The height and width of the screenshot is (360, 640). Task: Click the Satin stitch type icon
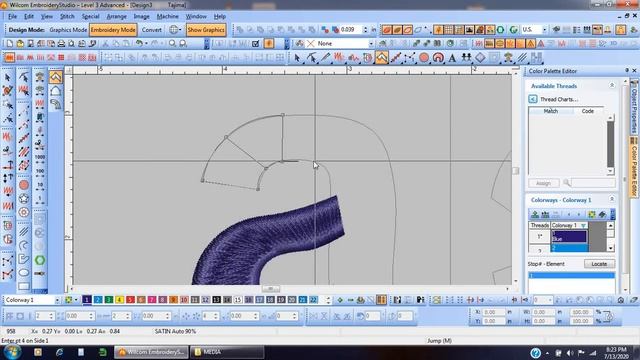9,58
